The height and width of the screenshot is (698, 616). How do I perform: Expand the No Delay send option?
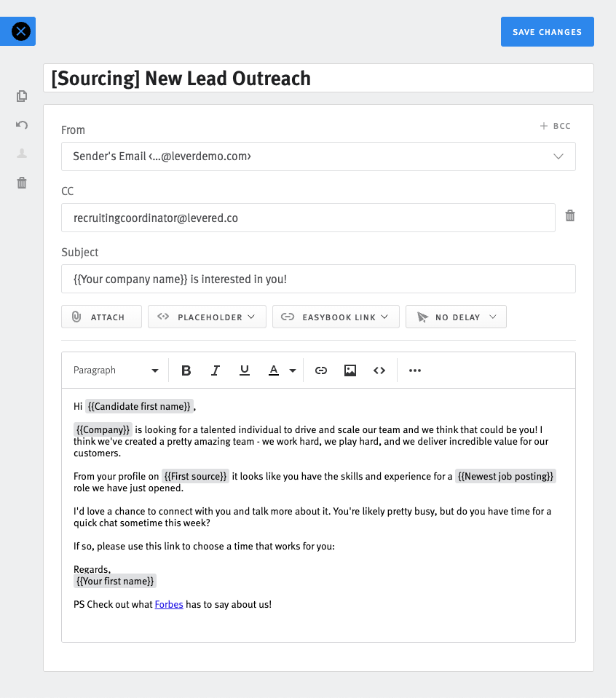(x=456, y=317)
